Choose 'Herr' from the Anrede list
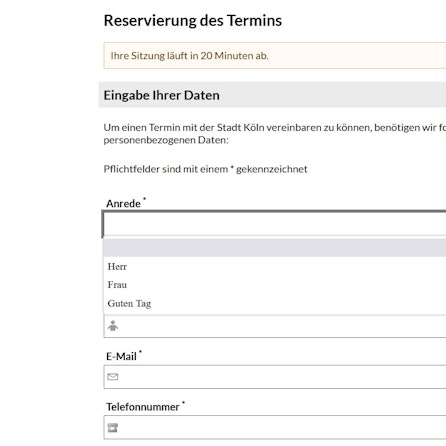The height and width of the screenshot is (446, 446). (x=275, y=266)
